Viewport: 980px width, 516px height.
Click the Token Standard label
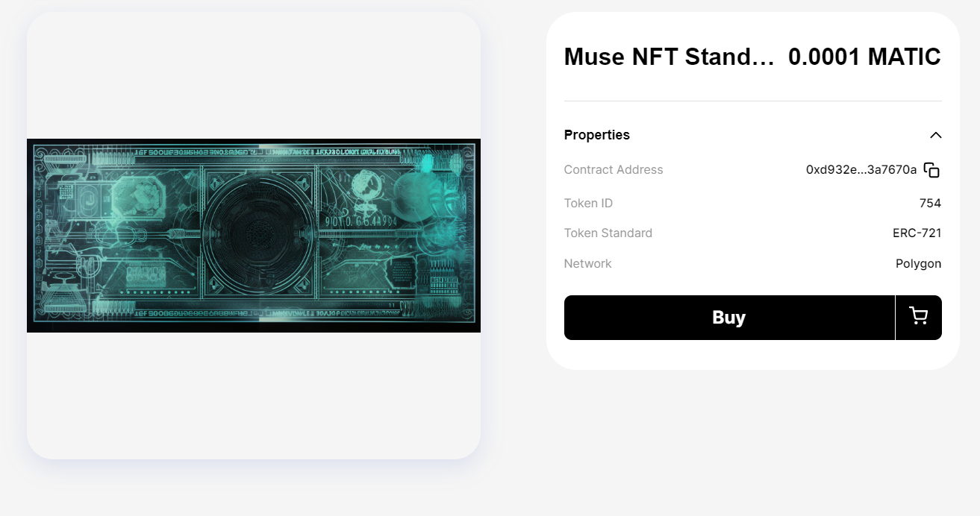click(x=608, y=233)
